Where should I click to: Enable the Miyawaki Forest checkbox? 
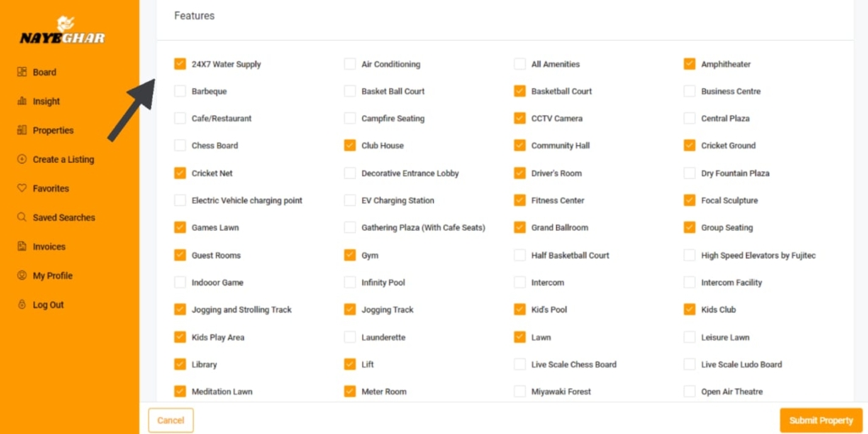(520, 391)
